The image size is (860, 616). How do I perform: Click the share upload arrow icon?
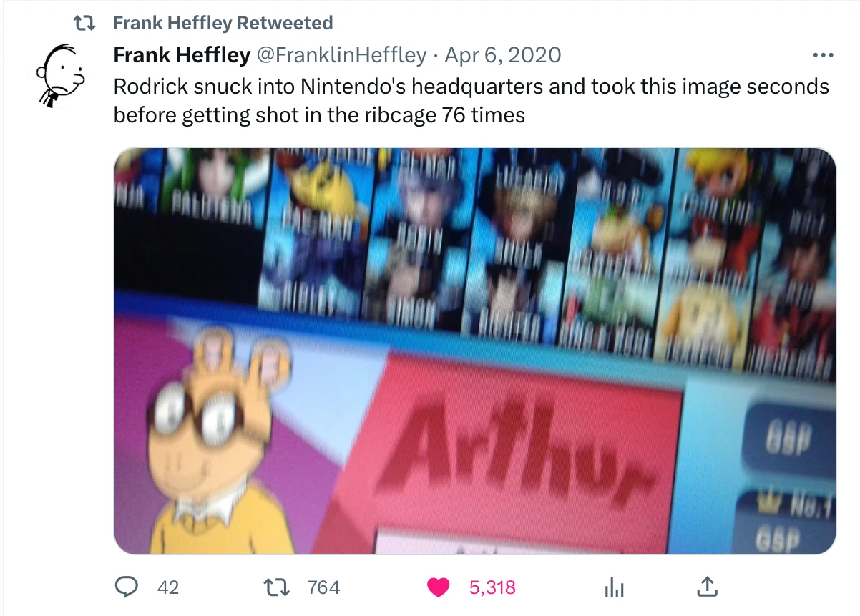tap(706, 587)
